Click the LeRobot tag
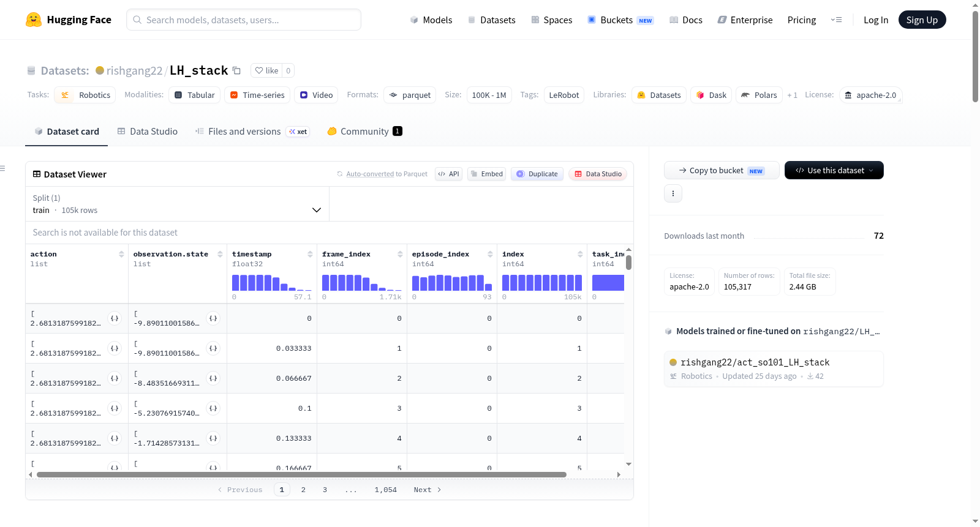This screenshot has width=980, height=527. [x=564, y=95]
